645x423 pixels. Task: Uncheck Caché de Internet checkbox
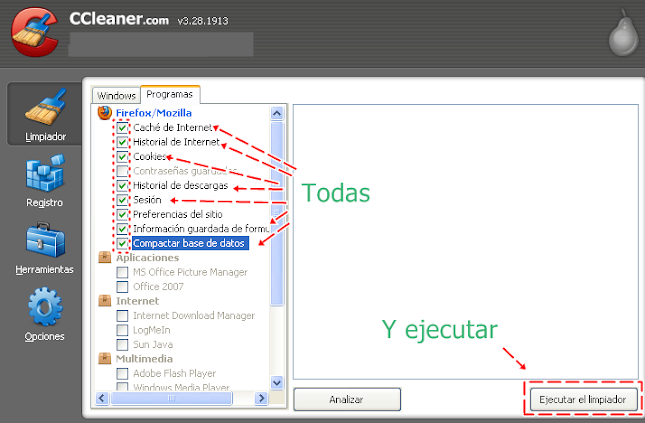click(x=122, y=128)
